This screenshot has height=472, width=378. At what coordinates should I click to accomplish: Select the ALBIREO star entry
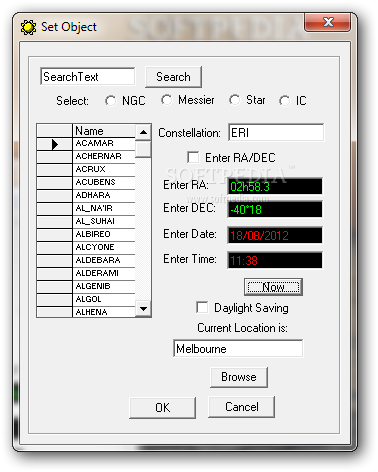tap(104, 234)
